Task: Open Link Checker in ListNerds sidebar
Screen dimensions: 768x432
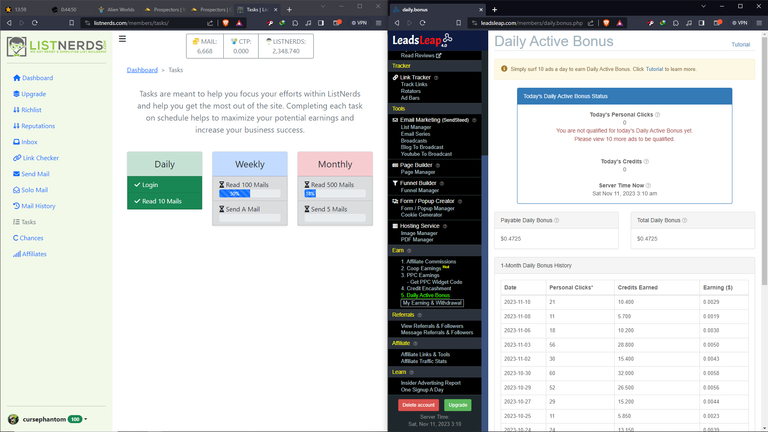Action: (x=36, y=158)
